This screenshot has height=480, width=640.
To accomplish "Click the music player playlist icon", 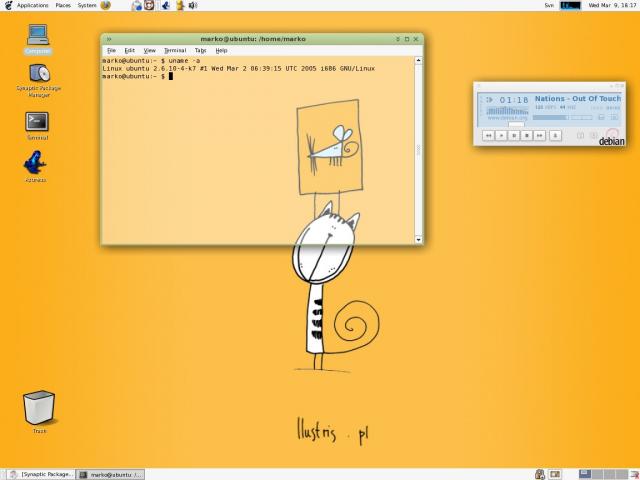I will point(614,117).
